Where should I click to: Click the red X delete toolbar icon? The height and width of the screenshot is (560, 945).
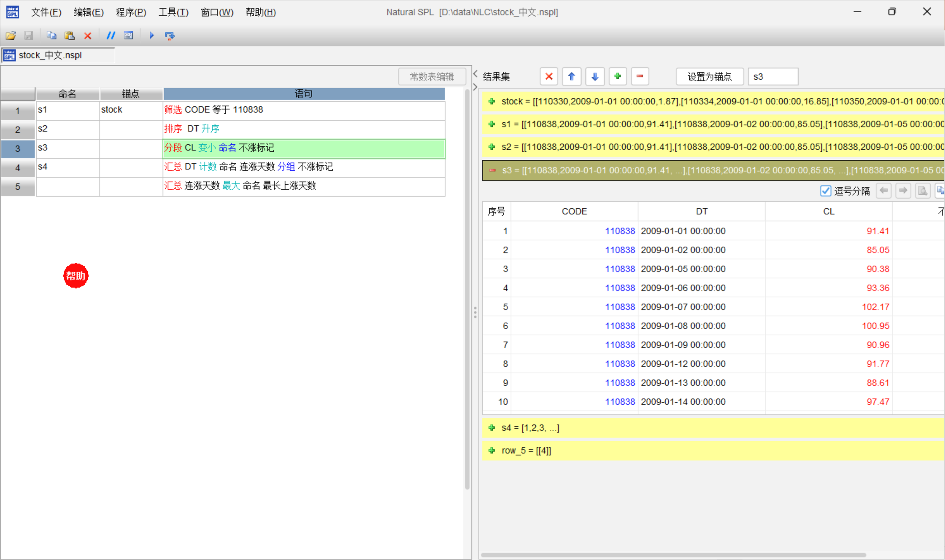point(88,36)
